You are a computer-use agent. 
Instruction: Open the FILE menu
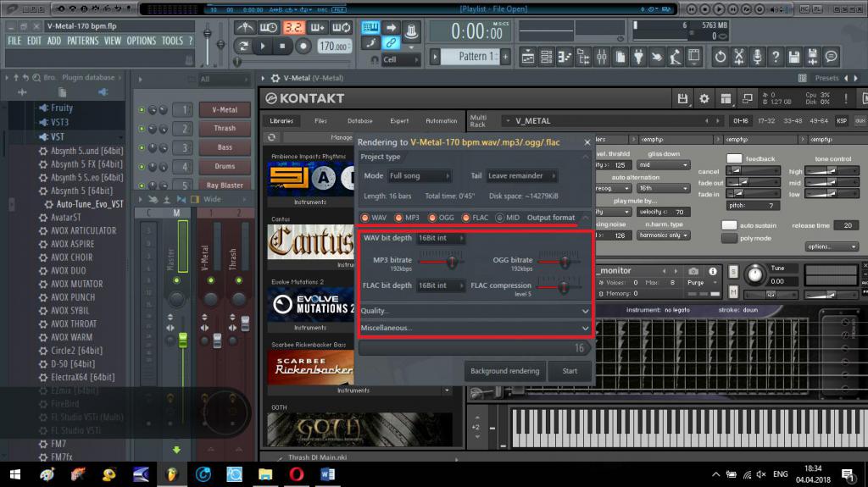(14, 41)
